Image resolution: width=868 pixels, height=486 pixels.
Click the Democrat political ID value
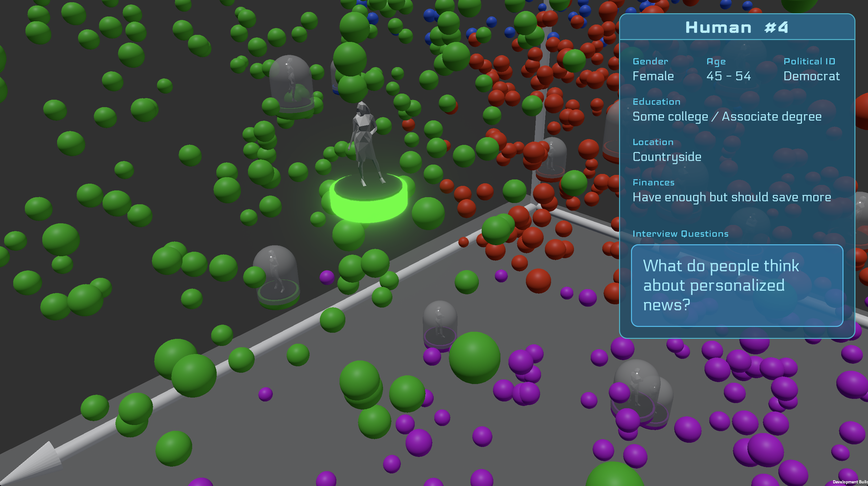coord(811,76)
